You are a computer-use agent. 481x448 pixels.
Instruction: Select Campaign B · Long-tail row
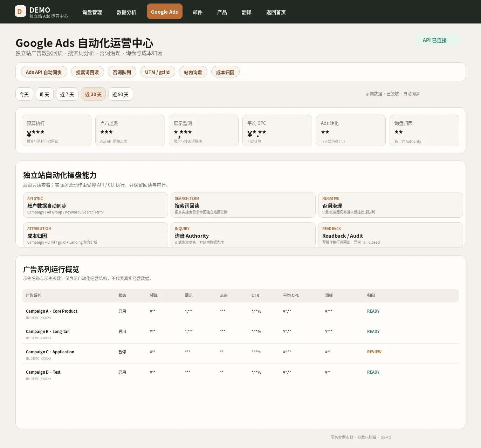coord(241,333)
